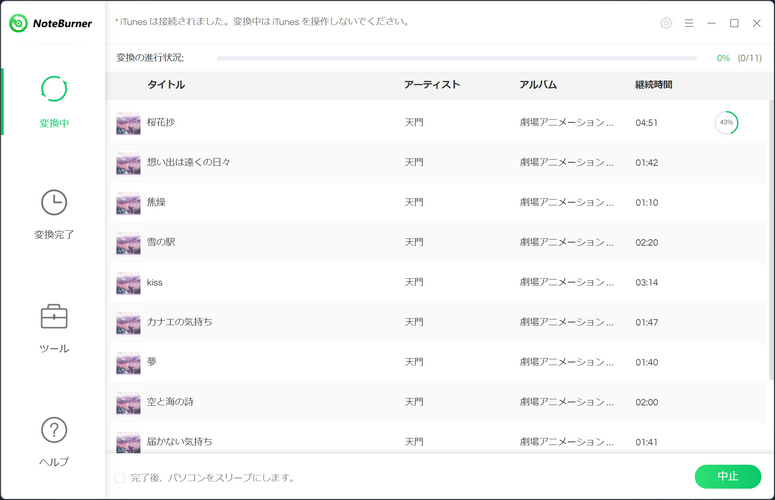Click the album thumbnail for 空と海の詩
This screenshot has width=775, height=500.
point(129,403)
